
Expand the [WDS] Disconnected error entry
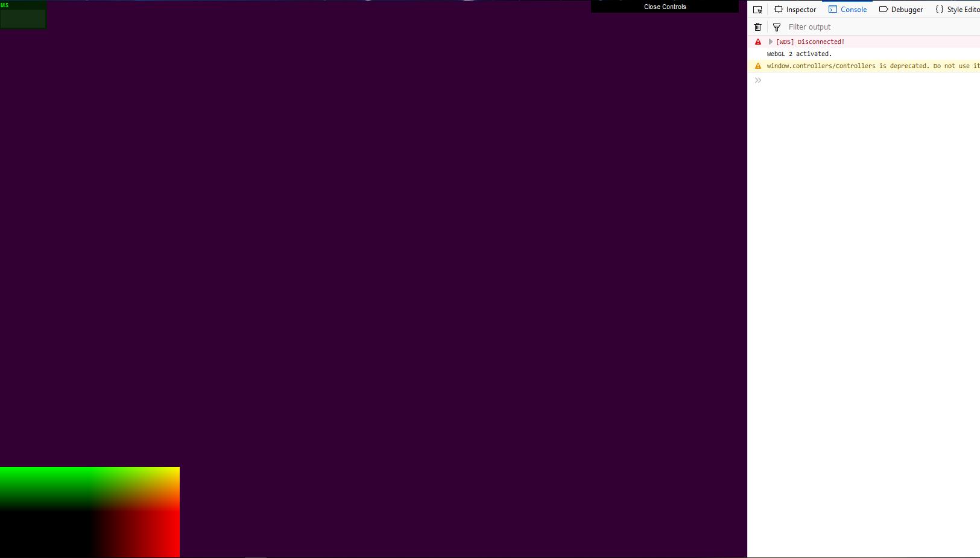point(770,42)
